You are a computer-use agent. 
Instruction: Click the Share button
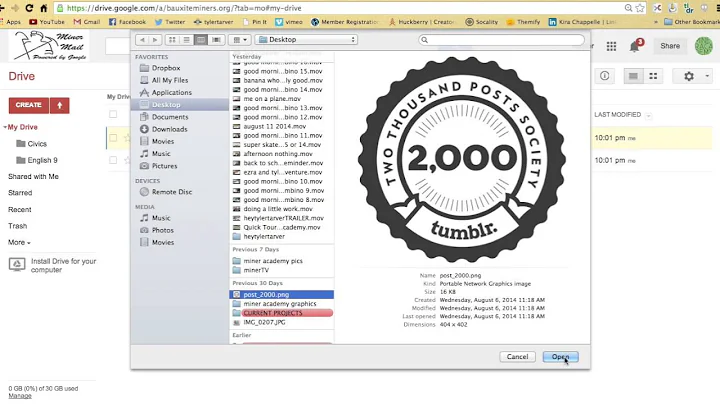point(670,46)
